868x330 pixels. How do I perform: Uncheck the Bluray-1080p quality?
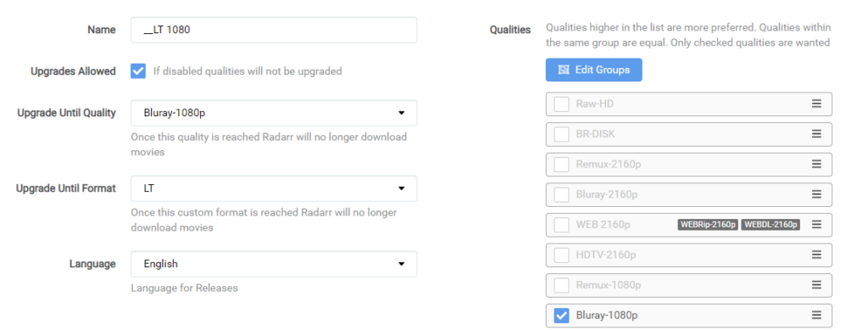point(561,316)
